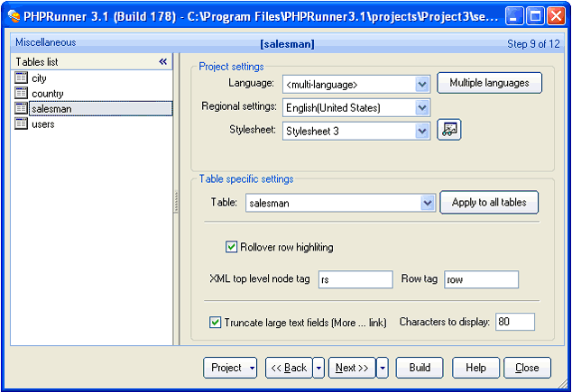Click the [salesman] header title
572x392 pixels.
click(x=287, y=44)
